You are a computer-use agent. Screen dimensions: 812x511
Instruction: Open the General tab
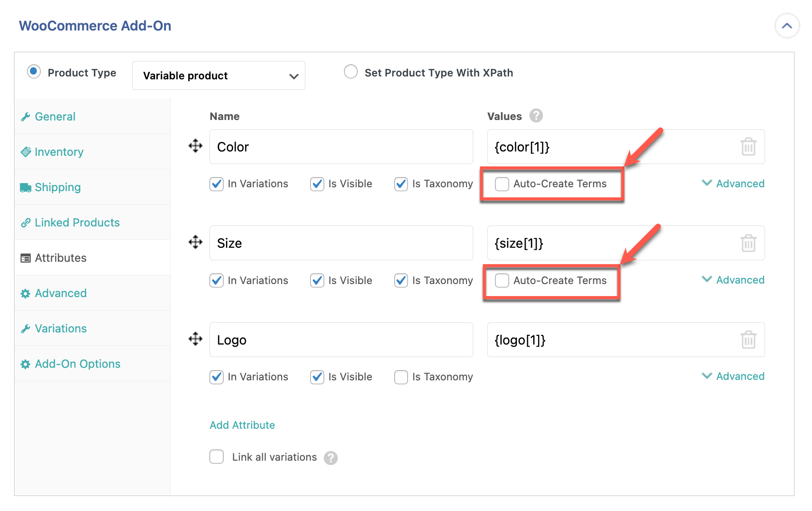tap(92, 117)
